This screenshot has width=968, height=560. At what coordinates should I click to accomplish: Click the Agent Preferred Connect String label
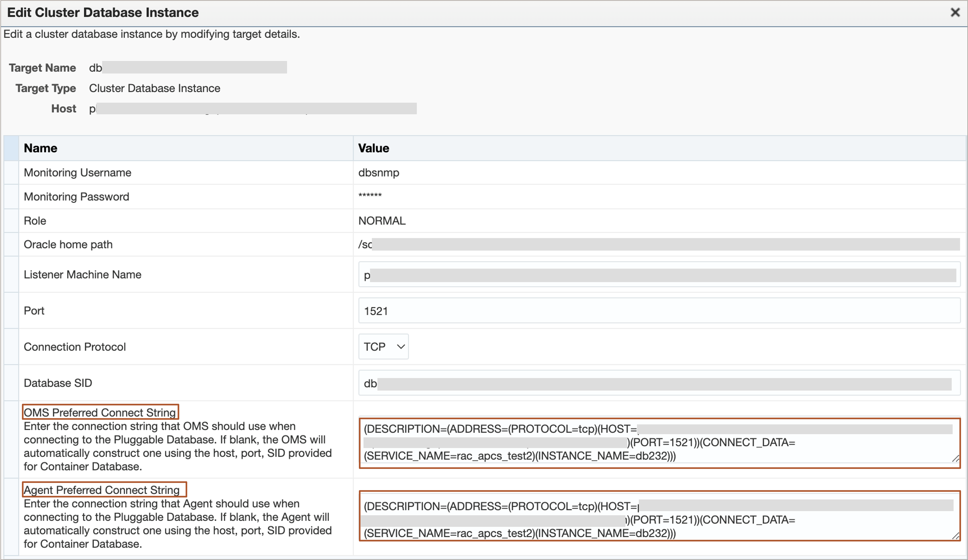coord(102,490)
